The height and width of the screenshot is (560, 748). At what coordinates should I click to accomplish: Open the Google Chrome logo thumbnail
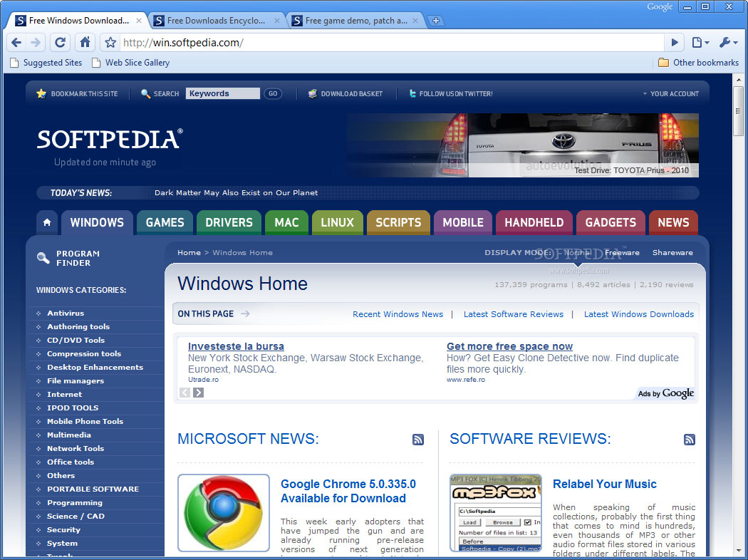(x=224, y=513)
